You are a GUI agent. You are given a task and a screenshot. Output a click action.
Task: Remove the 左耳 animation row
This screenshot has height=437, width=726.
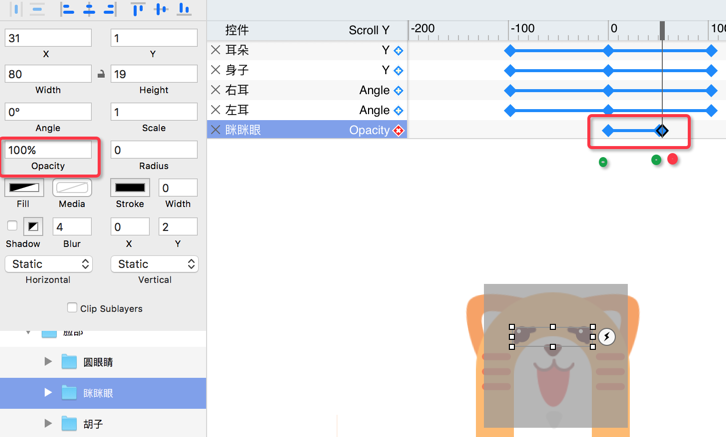point(215,110)
